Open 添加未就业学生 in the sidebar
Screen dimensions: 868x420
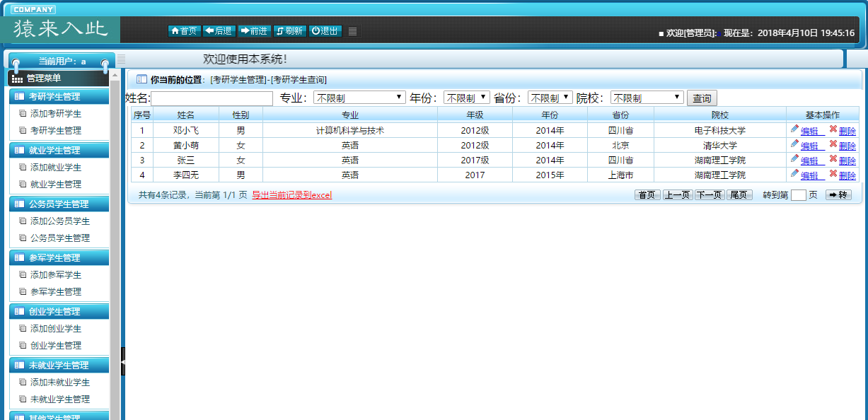60,382
